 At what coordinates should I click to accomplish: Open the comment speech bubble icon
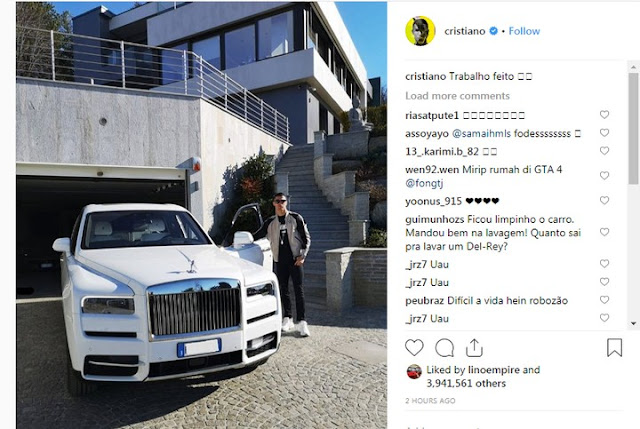(444, 348)
